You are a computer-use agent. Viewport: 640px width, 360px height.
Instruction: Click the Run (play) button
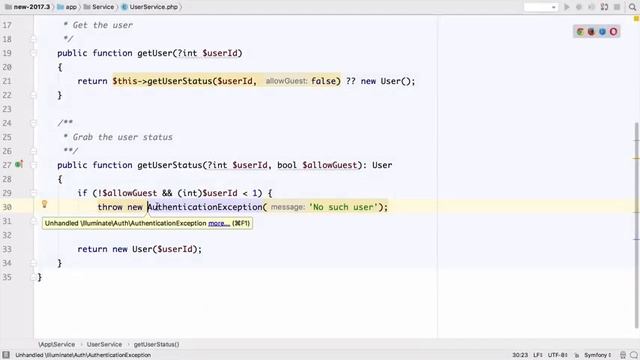(567, 7)
